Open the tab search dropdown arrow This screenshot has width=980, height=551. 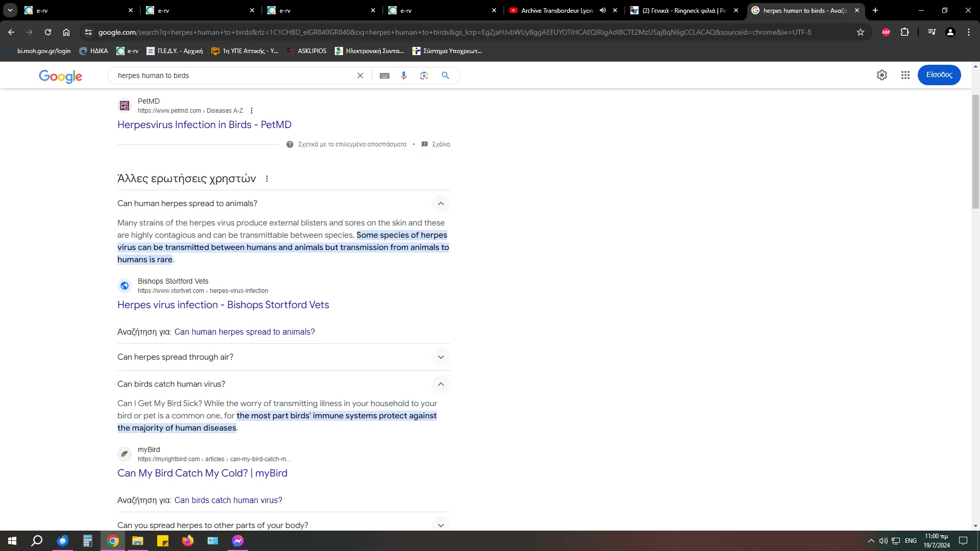tap(10, 10)
